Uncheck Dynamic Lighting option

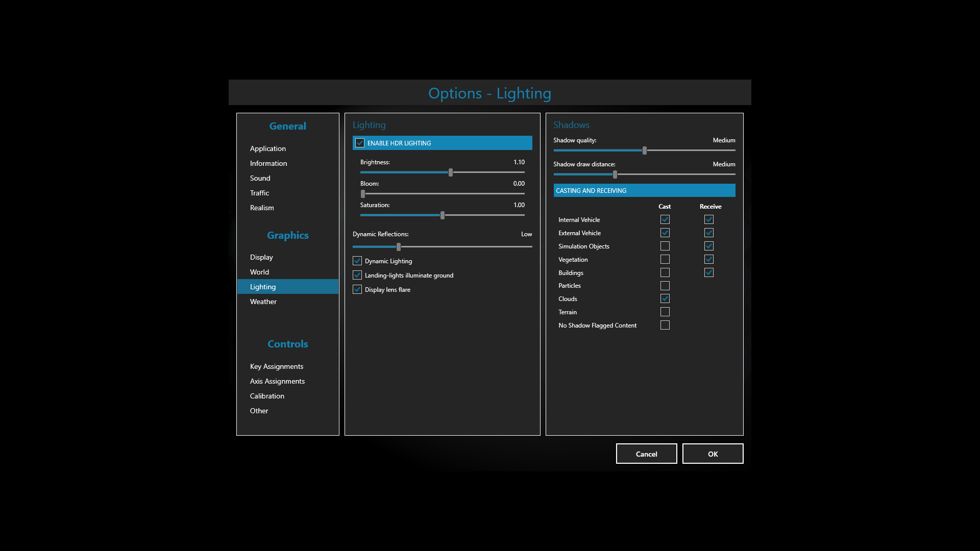(357, 261)
